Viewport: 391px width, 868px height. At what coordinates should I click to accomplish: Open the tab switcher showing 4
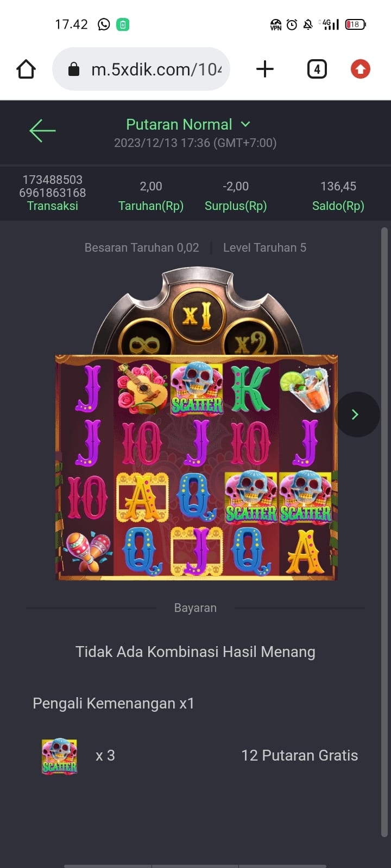click(x=317, y=69)
